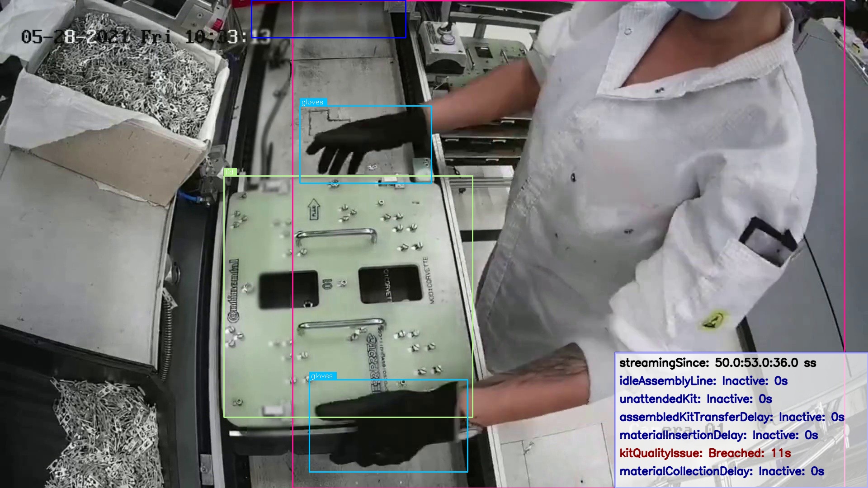Click the right rectangular cutout on lid
The width and height of the screenshot is (868, 488).
(x=390, y=284)
